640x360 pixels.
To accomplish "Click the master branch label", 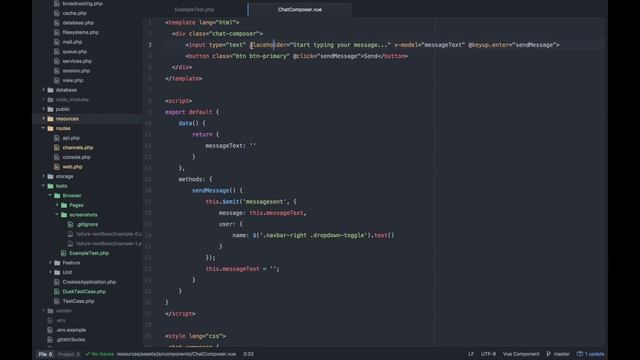I will (562, 354).
